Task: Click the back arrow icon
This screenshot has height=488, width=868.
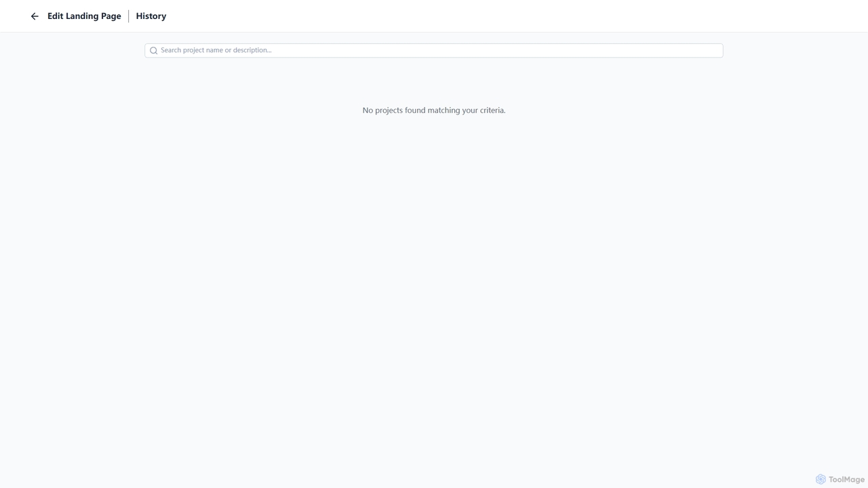Action: (x=35, y=16)
